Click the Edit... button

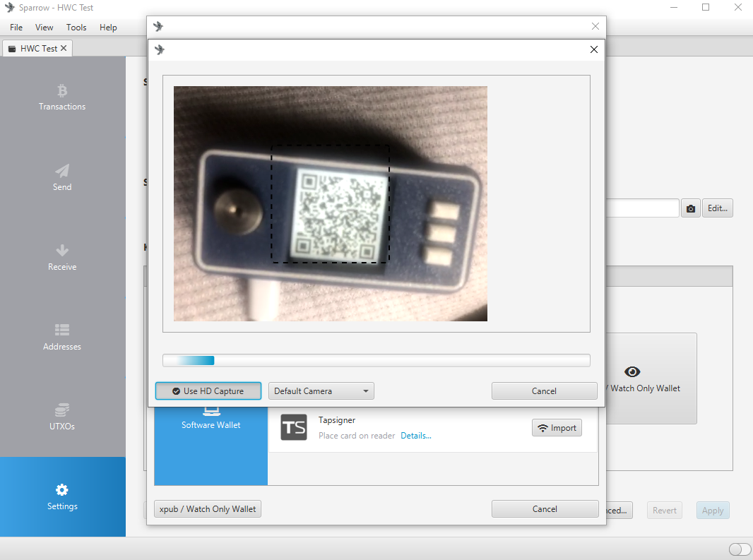pyautogui.click(x=718, y=208)
